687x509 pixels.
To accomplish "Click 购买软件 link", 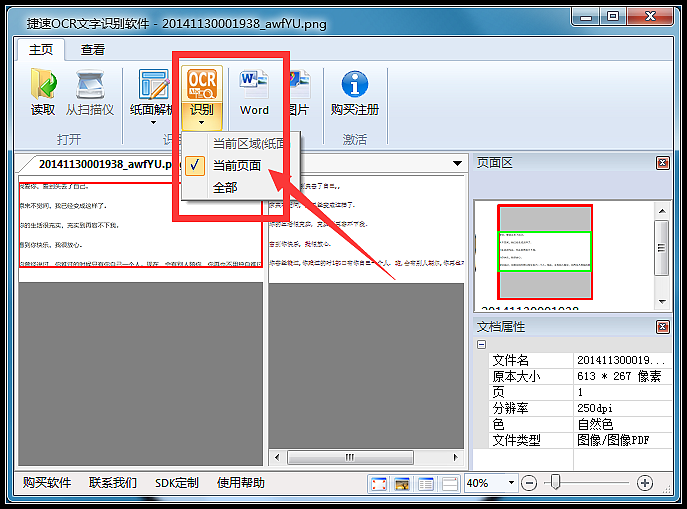I will tap(47, 483).
